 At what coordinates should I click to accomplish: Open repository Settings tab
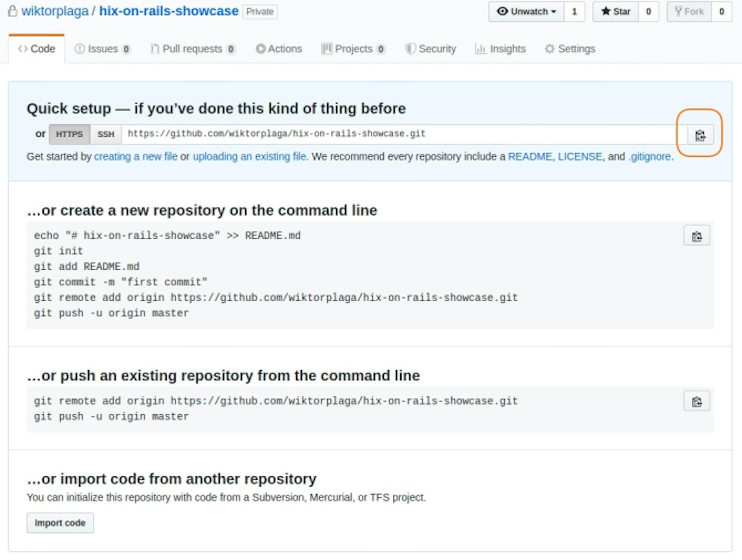click(x=570, y=49)
